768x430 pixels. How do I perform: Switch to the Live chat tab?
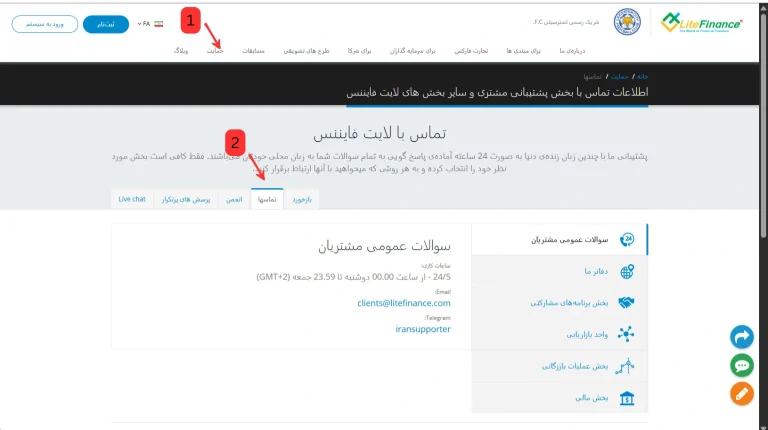point(132,199)
